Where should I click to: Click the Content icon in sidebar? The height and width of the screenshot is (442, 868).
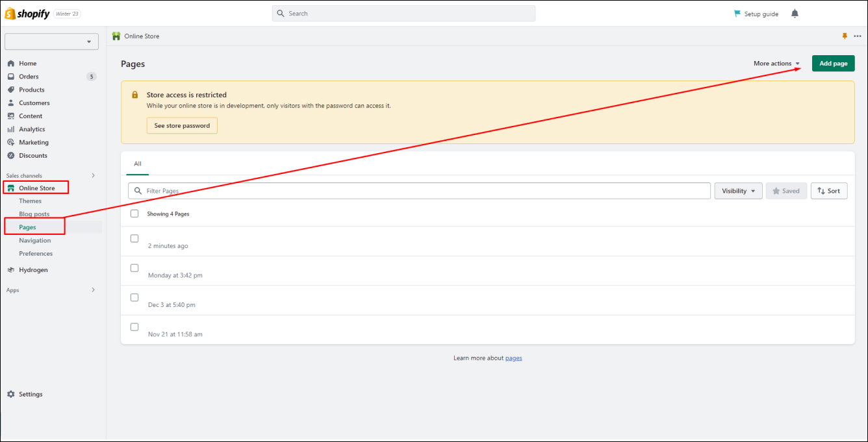coord(11,116)
